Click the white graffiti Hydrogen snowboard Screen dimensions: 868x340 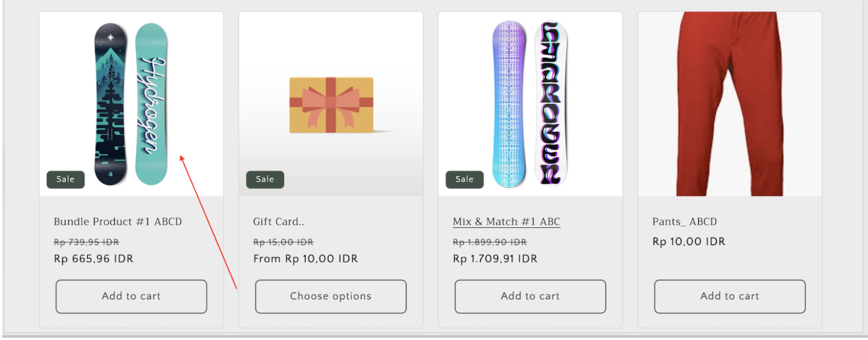pos(551,104)
